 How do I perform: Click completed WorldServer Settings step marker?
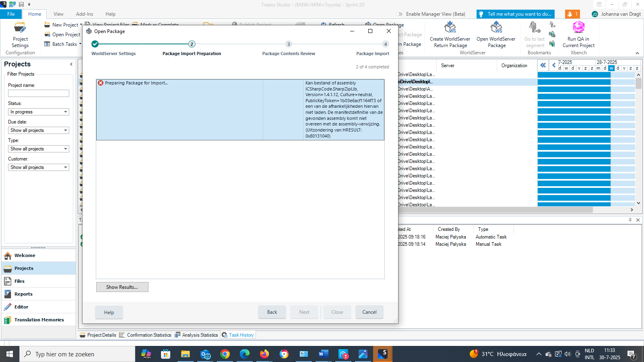pyautogui.click(x=95, y=44)
